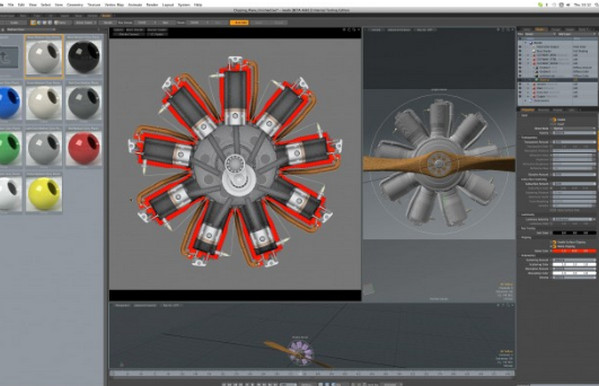Open the Render menu in menu bar

152,5
